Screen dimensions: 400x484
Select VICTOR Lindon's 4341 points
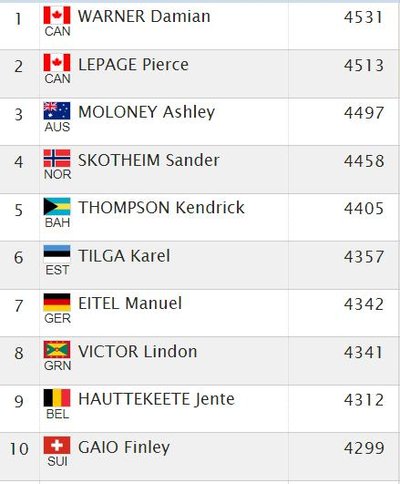click(364, 352)
